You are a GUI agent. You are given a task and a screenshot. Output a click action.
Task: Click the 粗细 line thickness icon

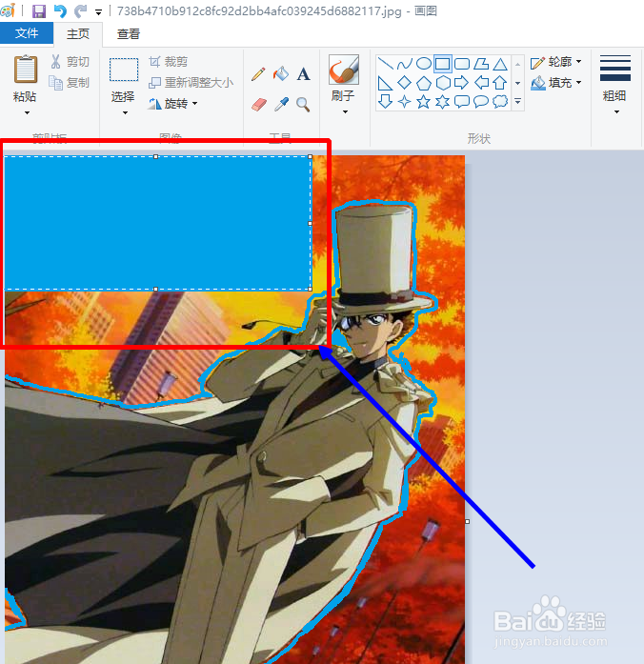(615, 69)
